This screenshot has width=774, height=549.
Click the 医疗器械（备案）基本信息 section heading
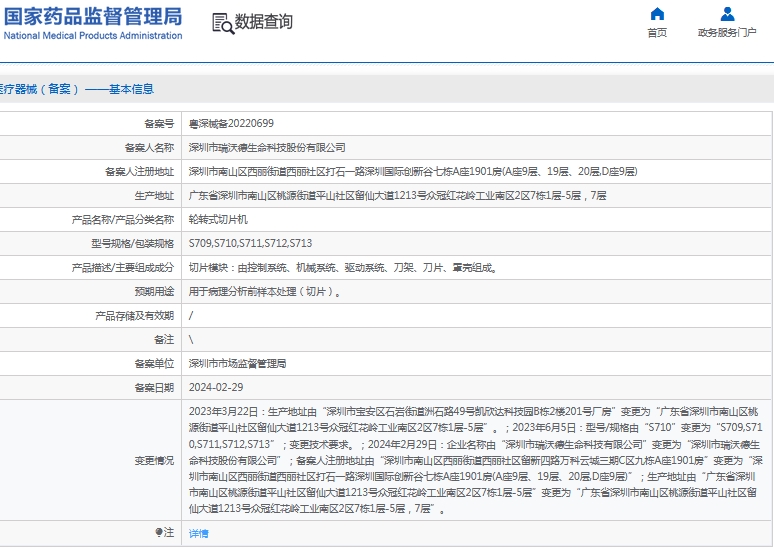(x=77, y=89)
